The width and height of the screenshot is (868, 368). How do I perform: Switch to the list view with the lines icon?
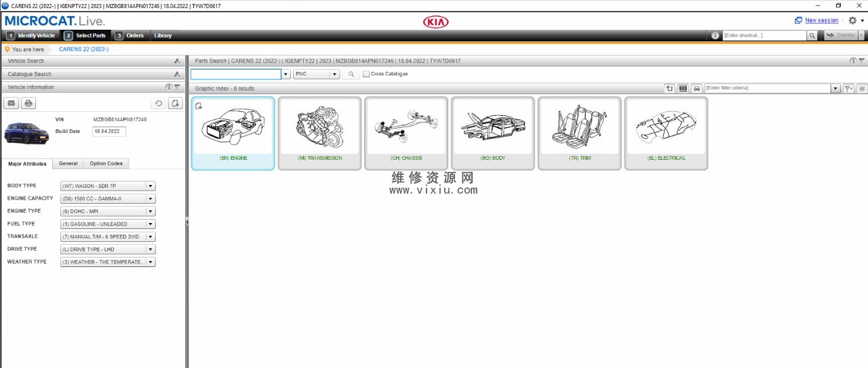tap(862, 88)
